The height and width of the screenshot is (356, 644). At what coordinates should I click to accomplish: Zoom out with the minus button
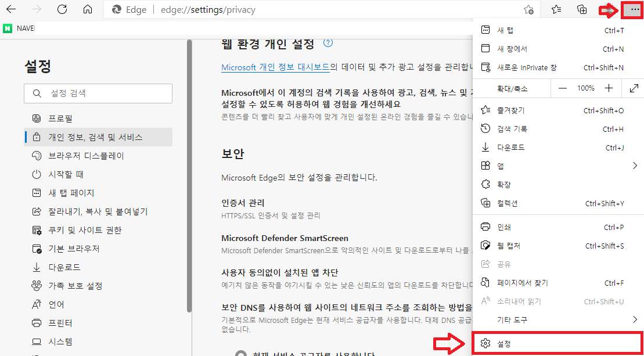(x=562, y=88)
